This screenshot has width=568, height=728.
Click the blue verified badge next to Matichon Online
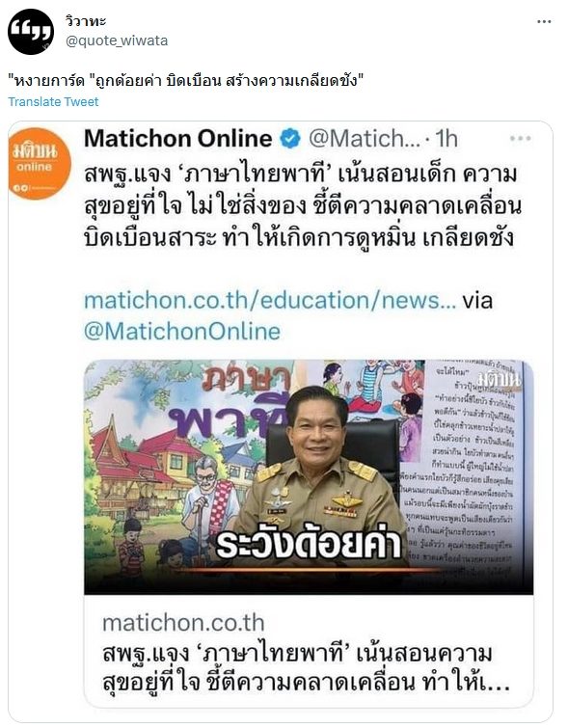click(290, 139)
